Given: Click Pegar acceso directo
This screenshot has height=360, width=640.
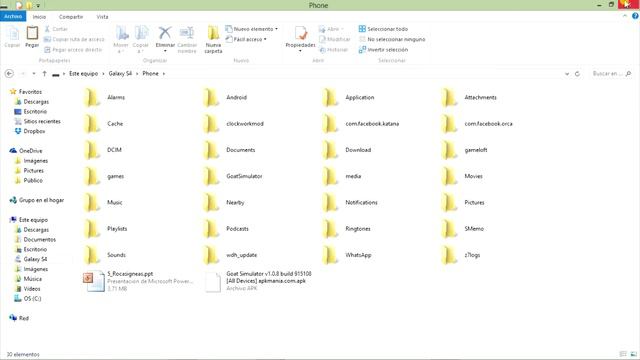Looking at the screenshot, I should pyautogui.click(x=73, y=49).
